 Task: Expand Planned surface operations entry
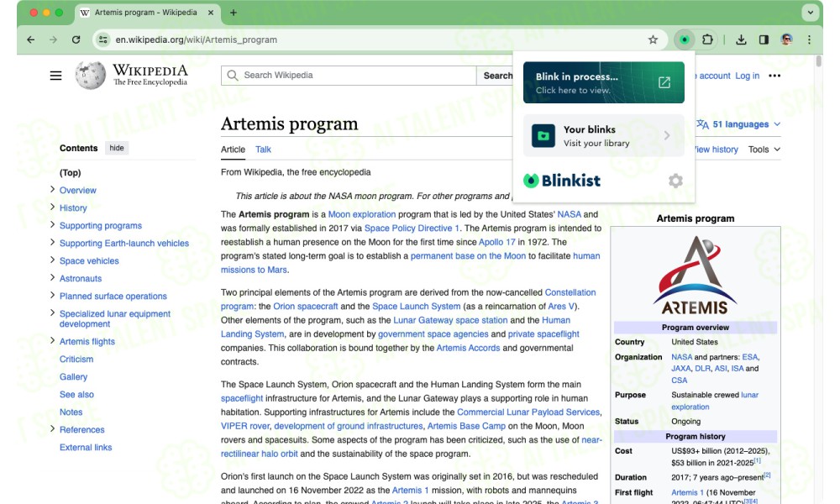pyautogui.click(x=52, y=295)
